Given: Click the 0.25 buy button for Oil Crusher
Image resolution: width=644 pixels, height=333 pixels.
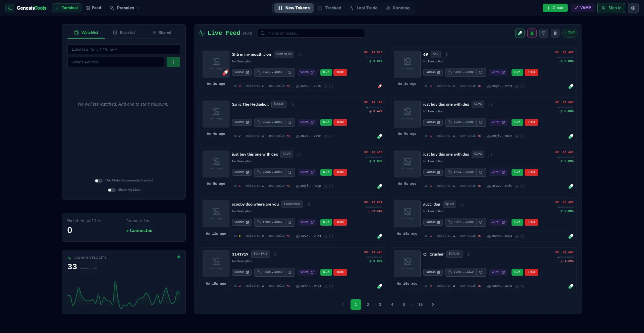Looking at the screenshot, I should point(517,272).
